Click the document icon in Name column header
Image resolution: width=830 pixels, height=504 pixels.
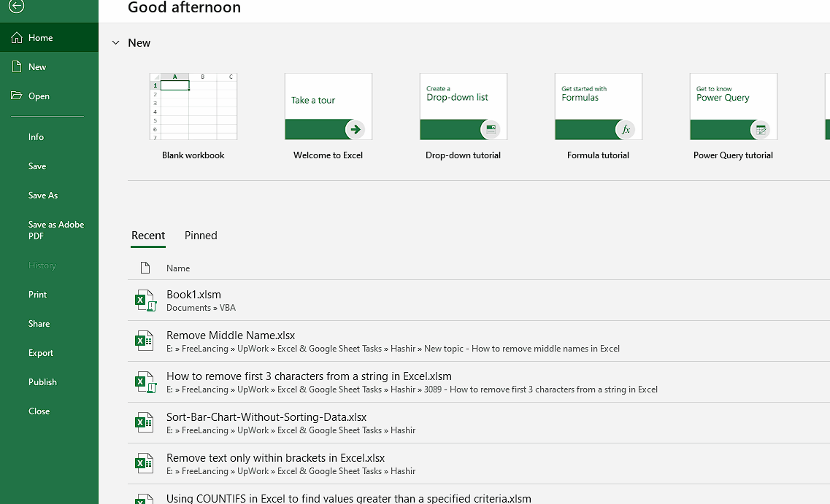pyautogui.click(x=145, y=268)
